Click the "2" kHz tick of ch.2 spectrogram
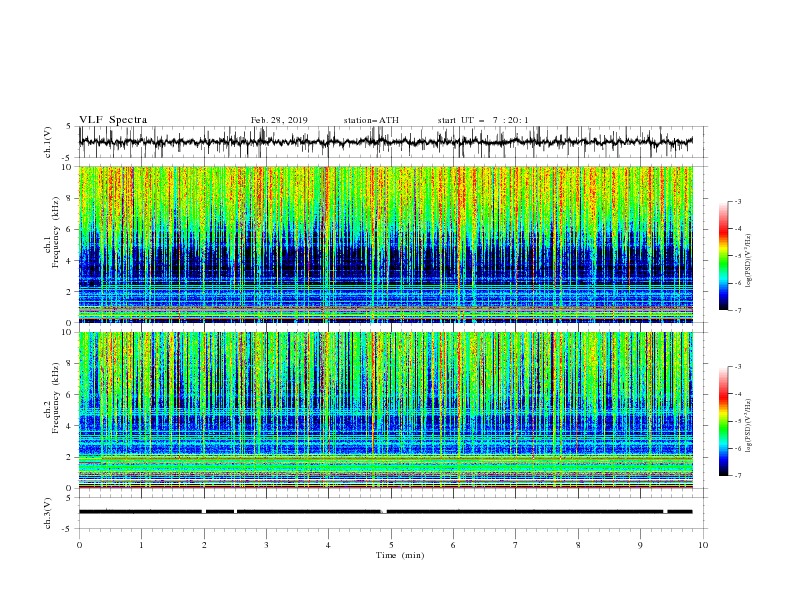Viewport: 792px width, 612px height. point(70,457)
